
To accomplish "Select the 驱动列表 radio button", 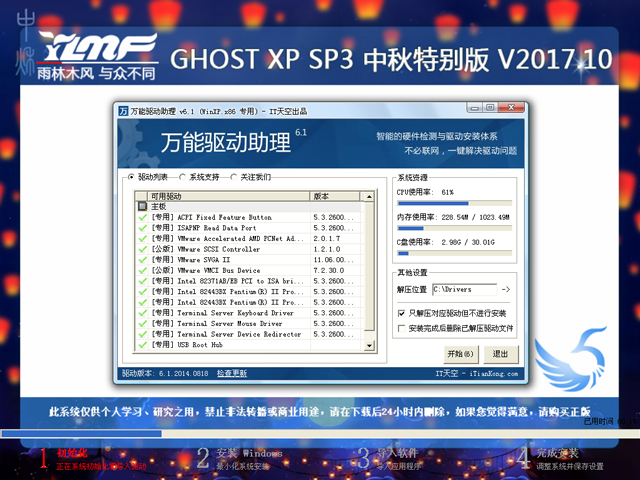I will pos(131,177).
